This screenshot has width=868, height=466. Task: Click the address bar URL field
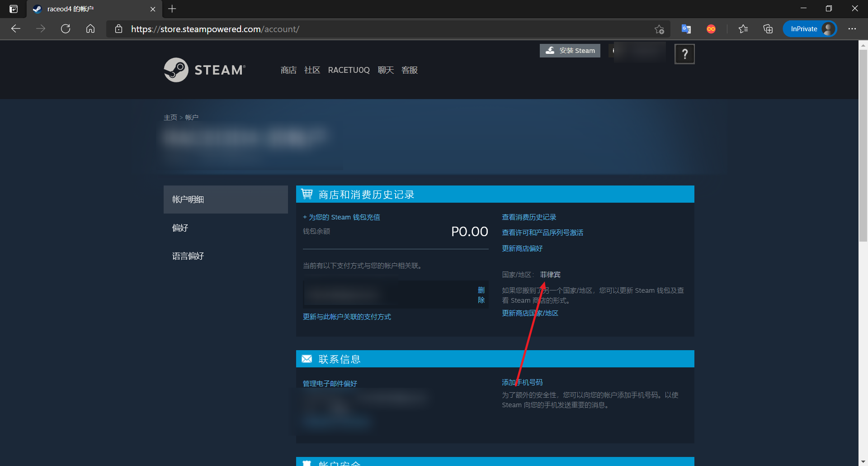pyautogui.click(x=389, y=29)
